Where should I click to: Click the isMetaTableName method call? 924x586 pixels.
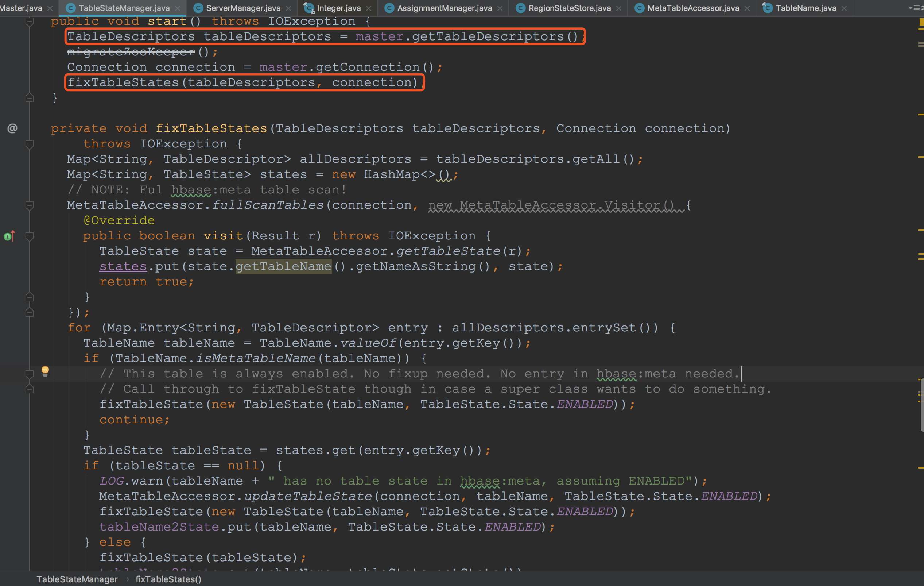[256, 358]
